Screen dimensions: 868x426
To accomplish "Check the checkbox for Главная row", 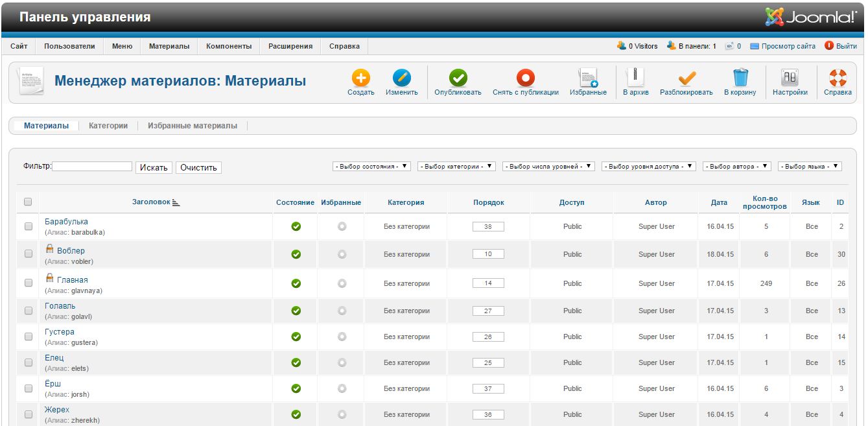I will pyautogui.click(x=28, y=283).
